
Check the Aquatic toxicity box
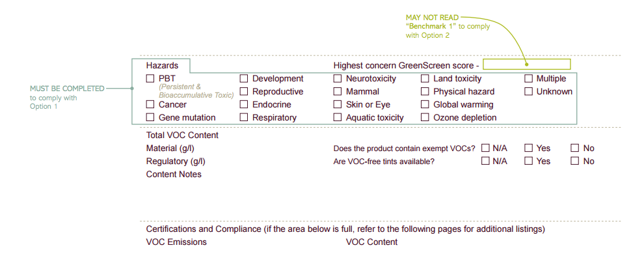338,118
